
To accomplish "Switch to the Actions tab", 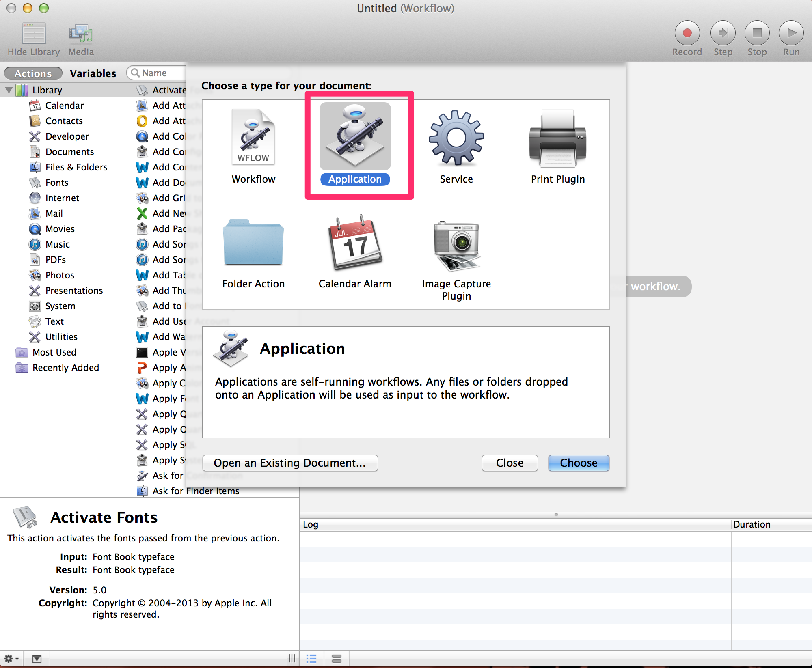I will [x=33, y=73].
